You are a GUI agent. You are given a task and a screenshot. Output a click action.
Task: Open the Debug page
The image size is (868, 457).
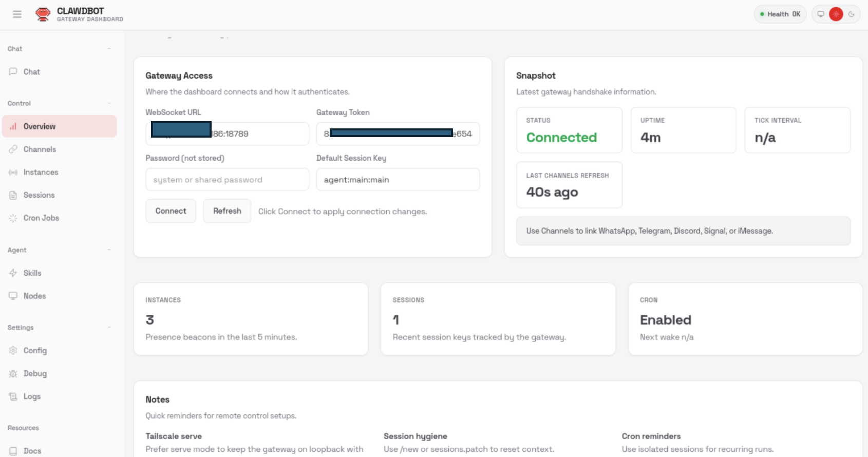pos(35,374)
